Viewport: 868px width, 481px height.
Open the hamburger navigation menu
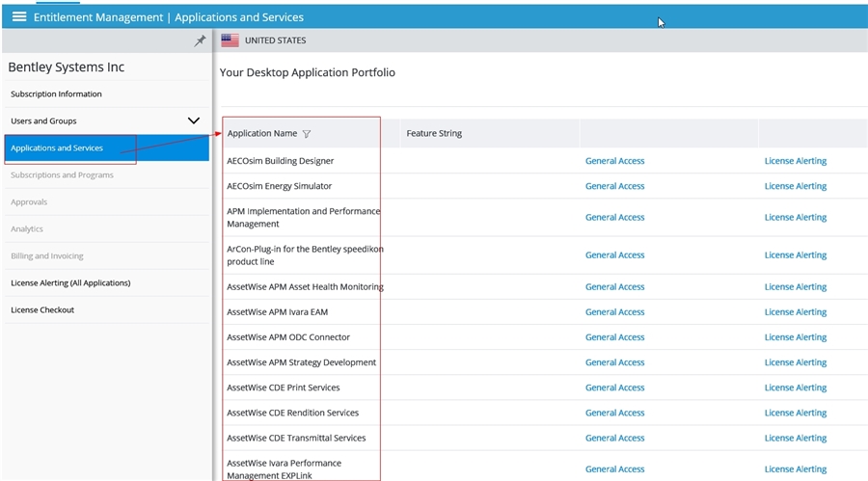point(19,16)
